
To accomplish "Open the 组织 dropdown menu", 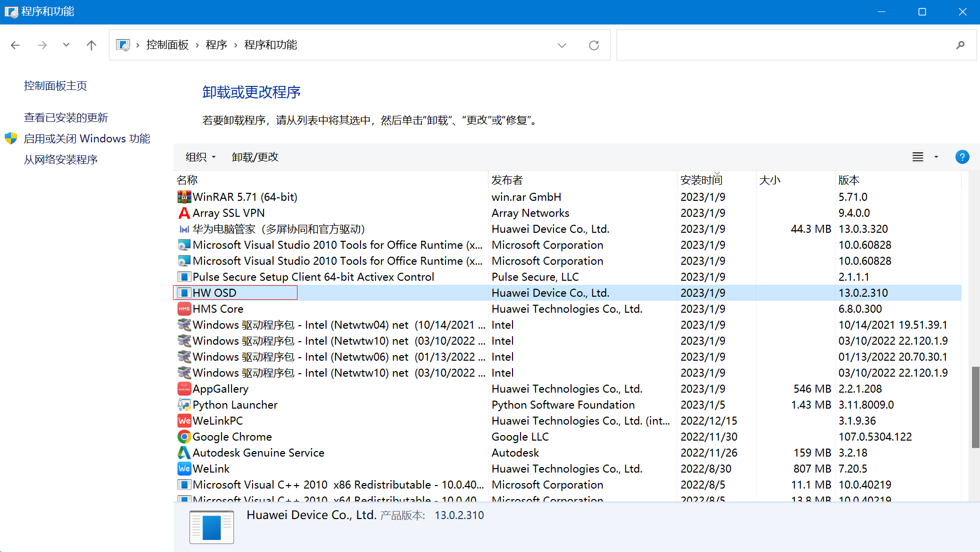I will 200,157.
